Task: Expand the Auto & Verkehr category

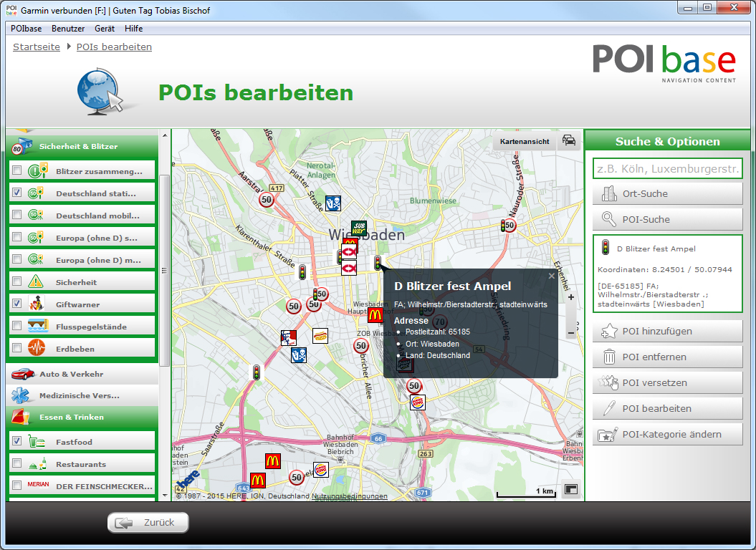Action: click(x=71, y=374)
